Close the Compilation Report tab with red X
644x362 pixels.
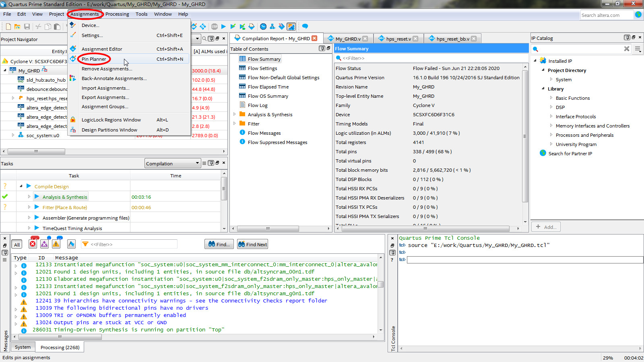(314, 38)
